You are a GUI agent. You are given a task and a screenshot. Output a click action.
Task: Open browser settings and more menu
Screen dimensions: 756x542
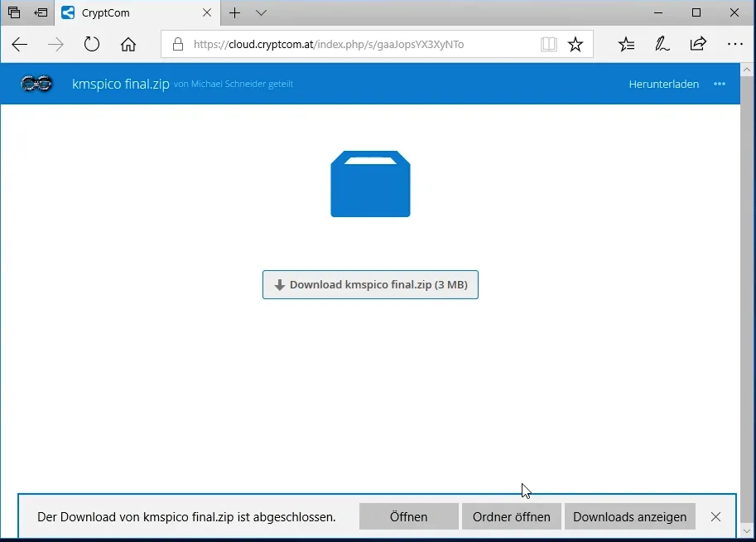[734, 45]
